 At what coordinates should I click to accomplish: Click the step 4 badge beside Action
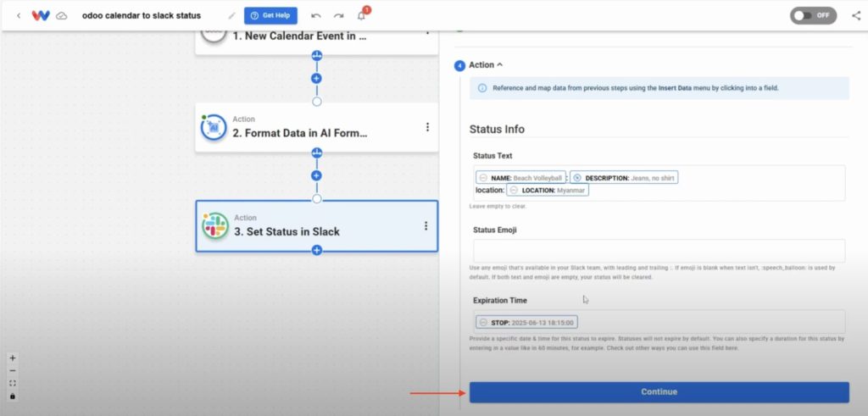pyautogui.click(x=459, y=66)
